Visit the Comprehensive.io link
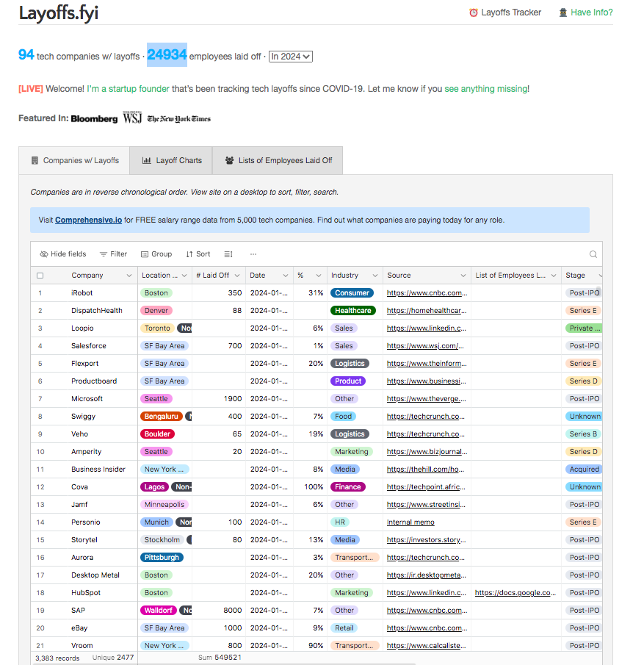This screenshot has height=665, width=644. pyautogui.click(x=88, y=220)
